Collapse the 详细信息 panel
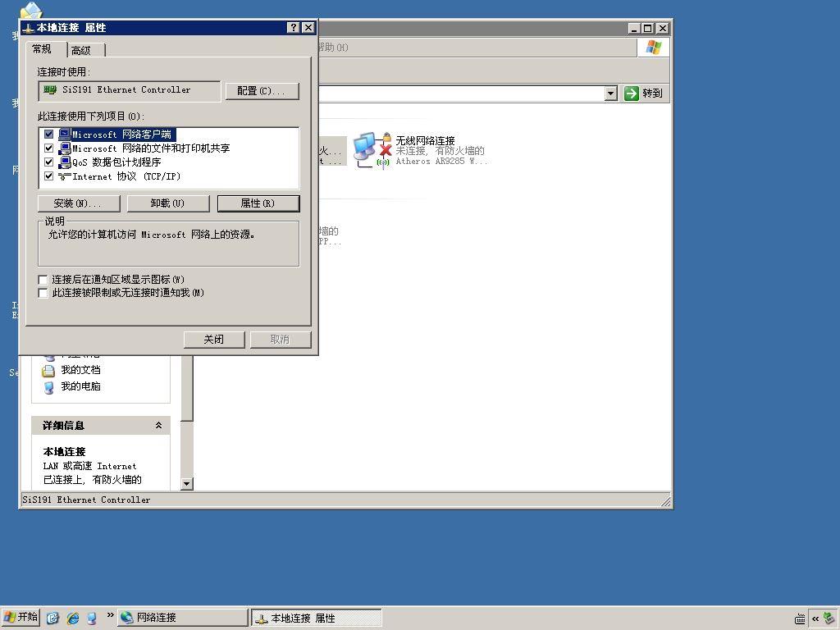The image size is (840, 630). [x=158, y=426]
